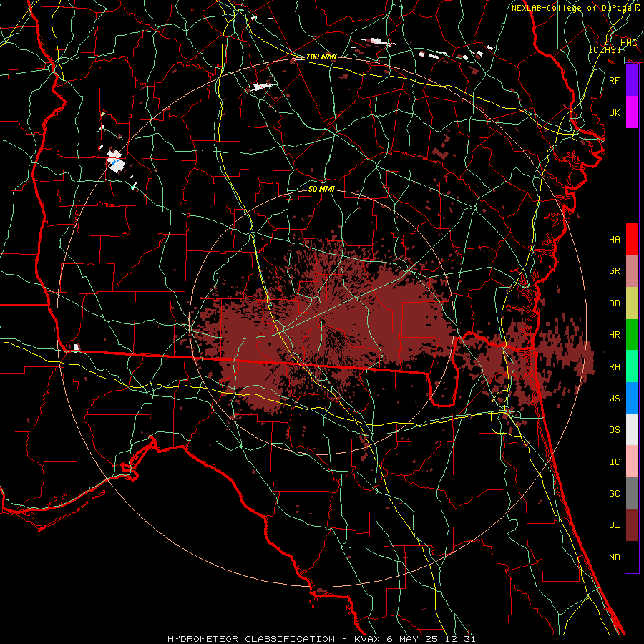Pick the RA light green legend swatch
The height and width of the screenshot is (644, 644).
pyautogui.click(x=632, y=366)
